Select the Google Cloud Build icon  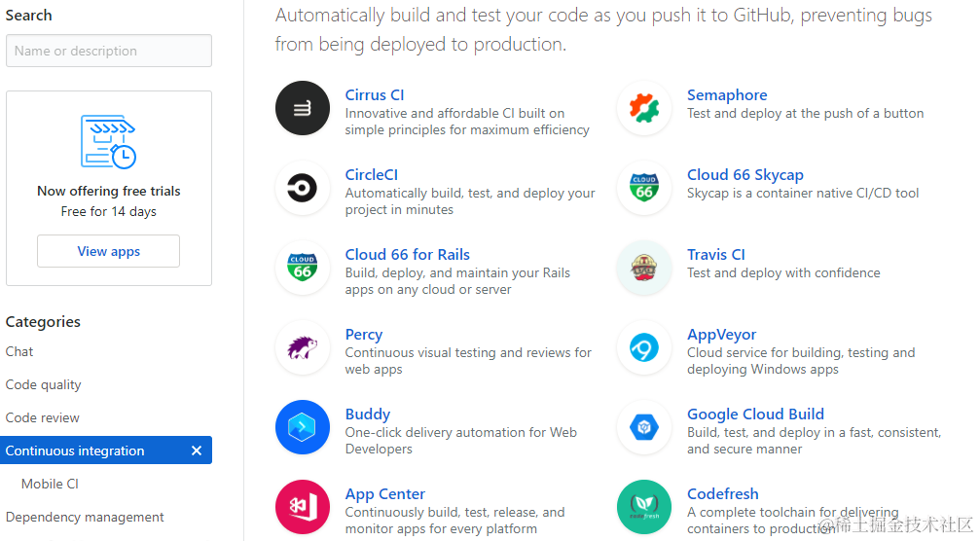(644, 427)
